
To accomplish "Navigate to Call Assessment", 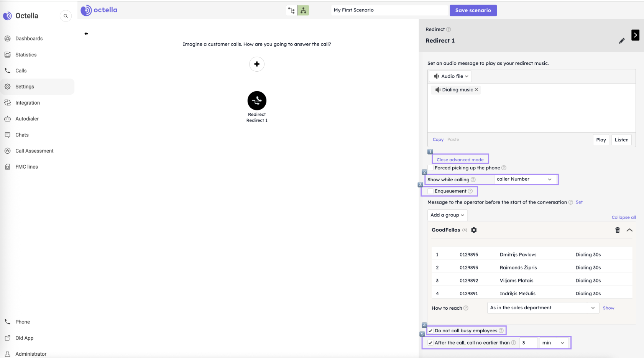I will point(34,151).
